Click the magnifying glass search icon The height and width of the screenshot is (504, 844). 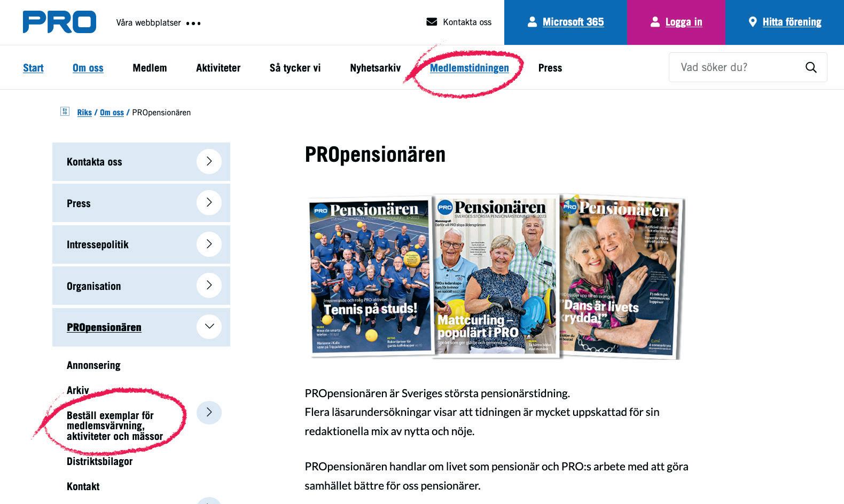811,67
